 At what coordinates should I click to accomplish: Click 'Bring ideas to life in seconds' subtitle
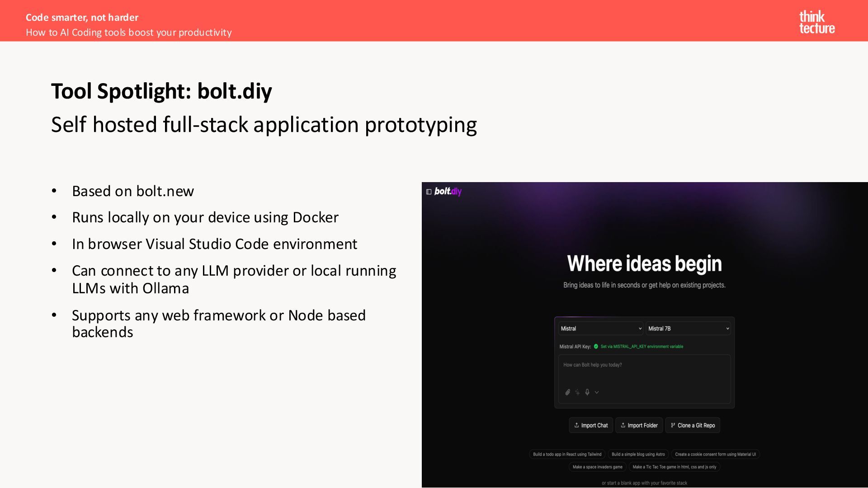[x=644, y=285]
